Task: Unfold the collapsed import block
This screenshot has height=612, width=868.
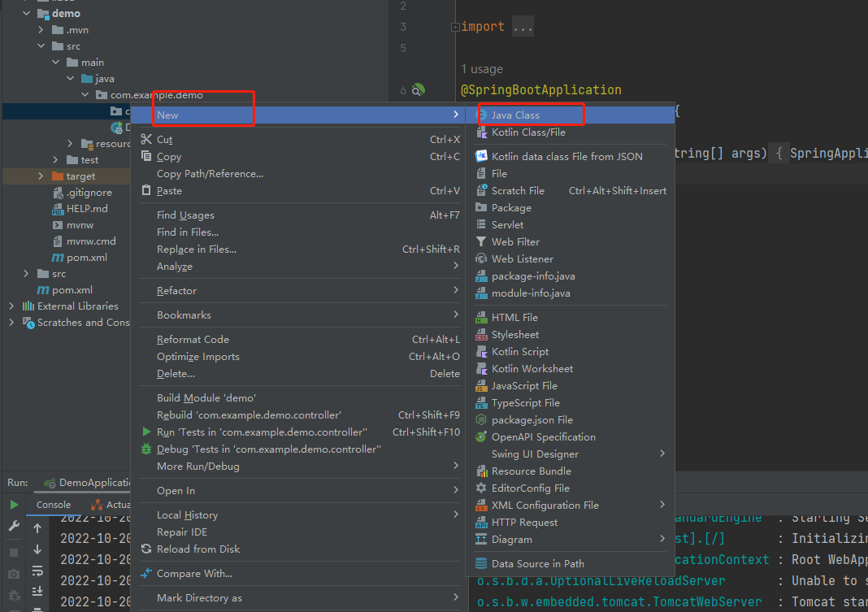Action: click(455, 27)
